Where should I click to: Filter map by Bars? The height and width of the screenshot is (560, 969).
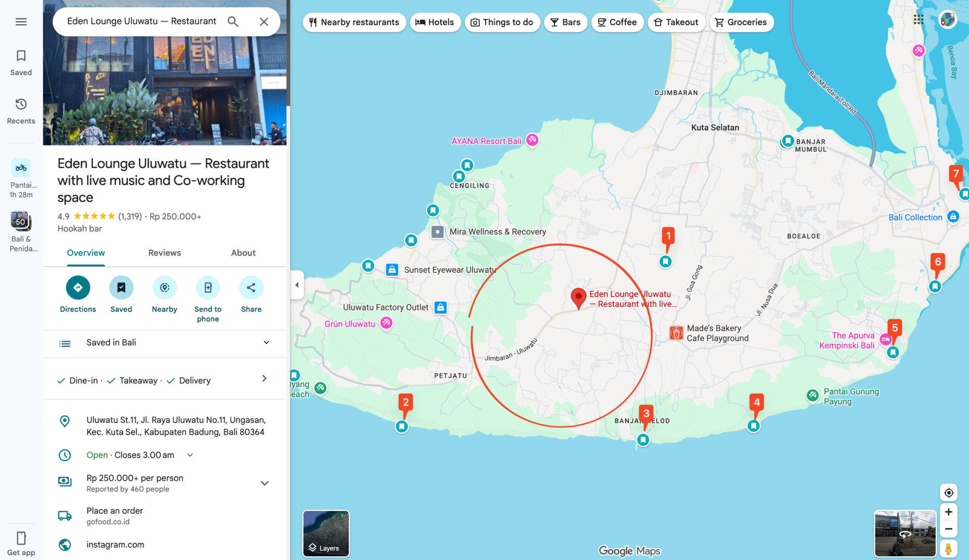(566, 22)
